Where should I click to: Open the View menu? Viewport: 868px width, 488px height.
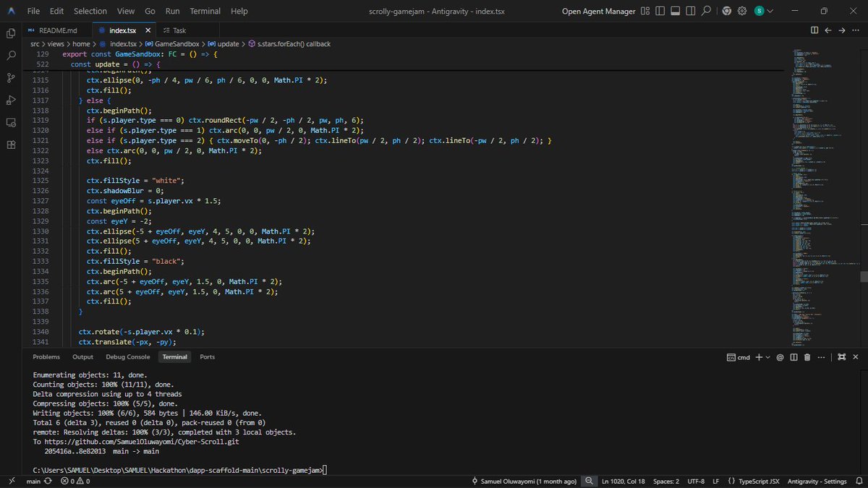[126, 11]
